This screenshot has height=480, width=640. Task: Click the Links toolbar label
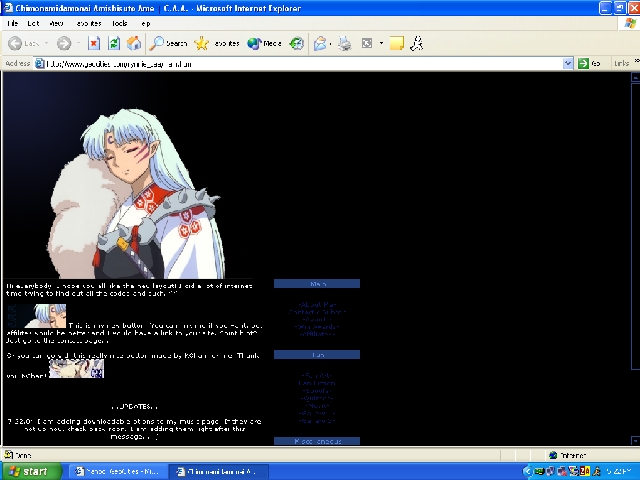click(x=622, y=63)
